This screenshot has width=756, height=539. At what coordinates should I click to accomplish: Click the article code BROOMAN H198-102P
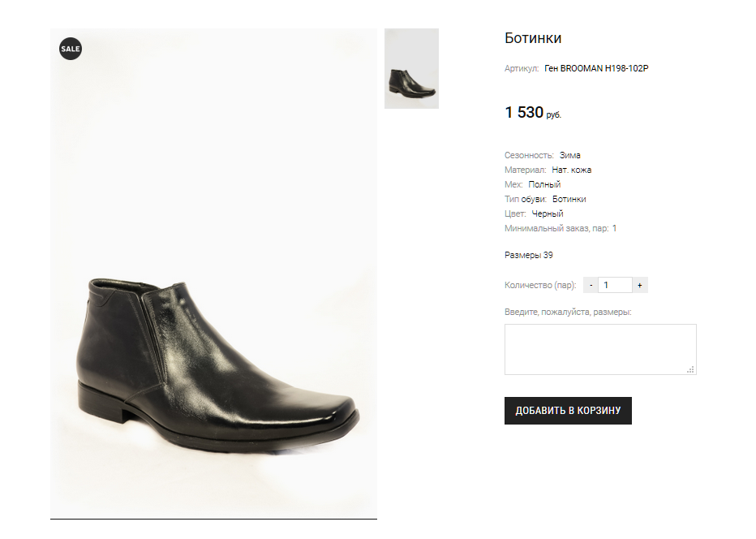(596, 69)
